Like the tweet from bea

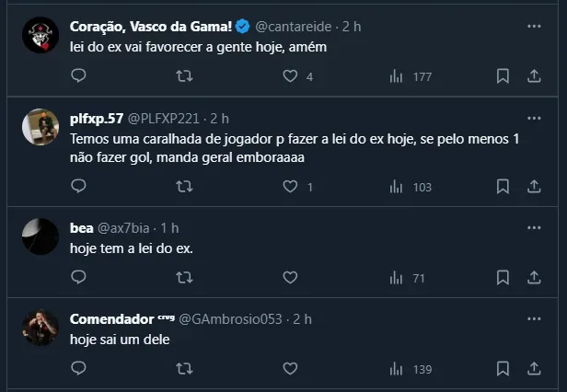(290, 277)
